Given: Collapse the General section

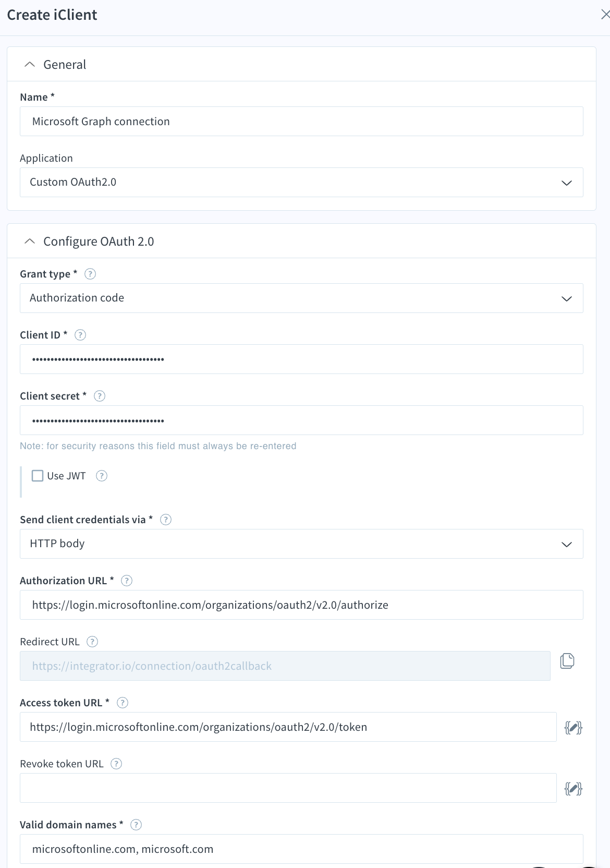Looking at the screenshot, I should pos(29,64).
